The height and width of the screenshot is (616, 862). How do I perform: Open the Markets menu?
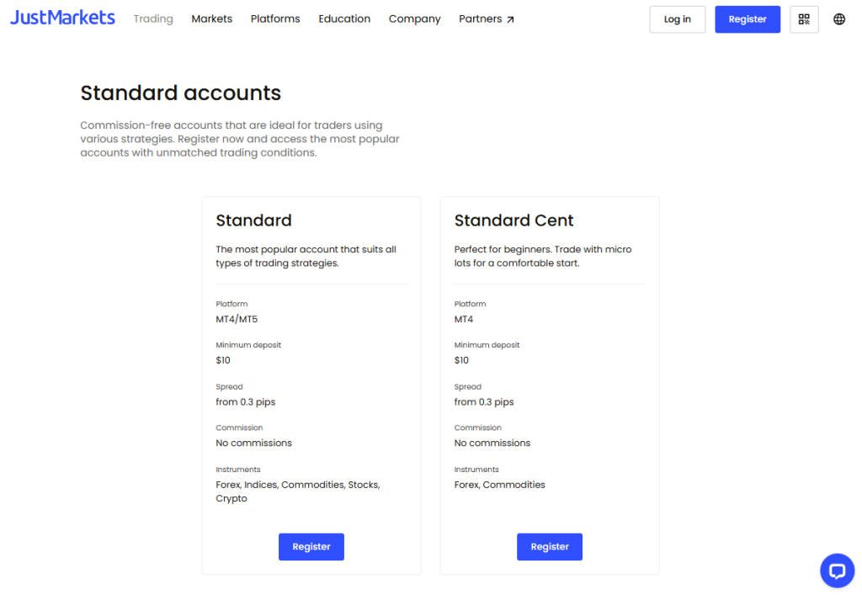211,19
